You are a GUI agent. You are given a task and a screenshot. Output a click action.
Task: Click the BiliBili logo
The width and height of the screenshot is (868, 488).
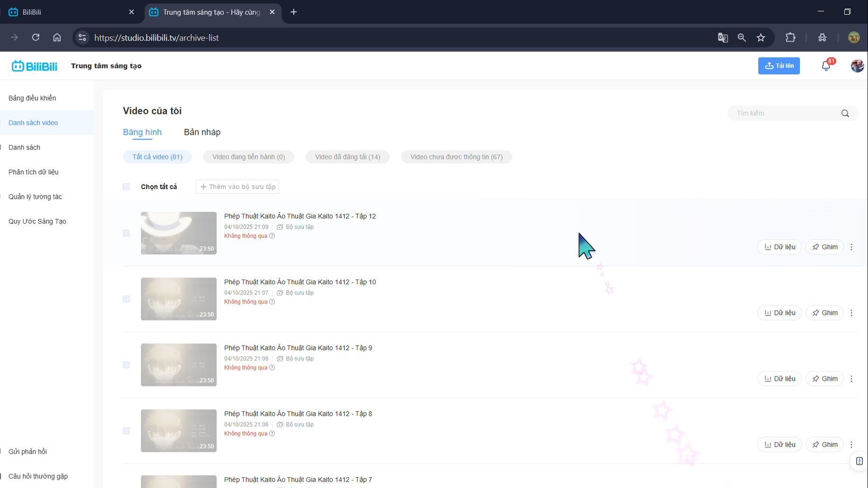click(x=35, y=66)
